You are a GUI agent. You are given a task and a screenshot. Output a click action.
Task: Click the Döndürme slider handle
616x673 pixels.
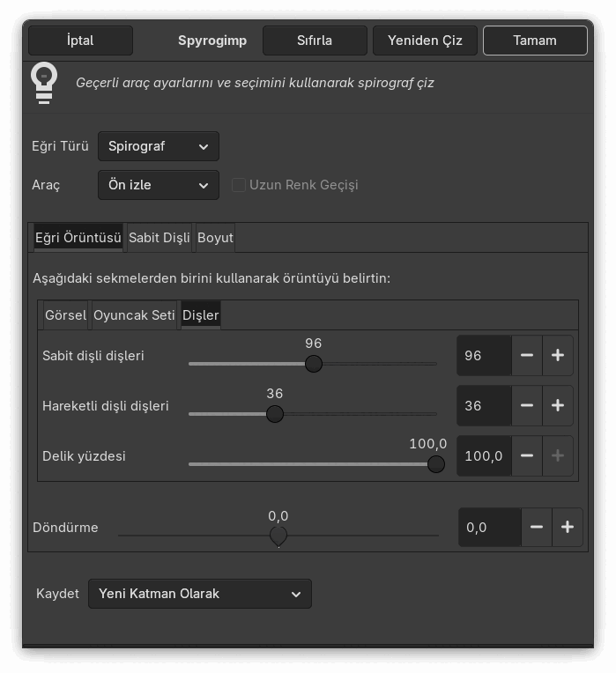[278, 536]
